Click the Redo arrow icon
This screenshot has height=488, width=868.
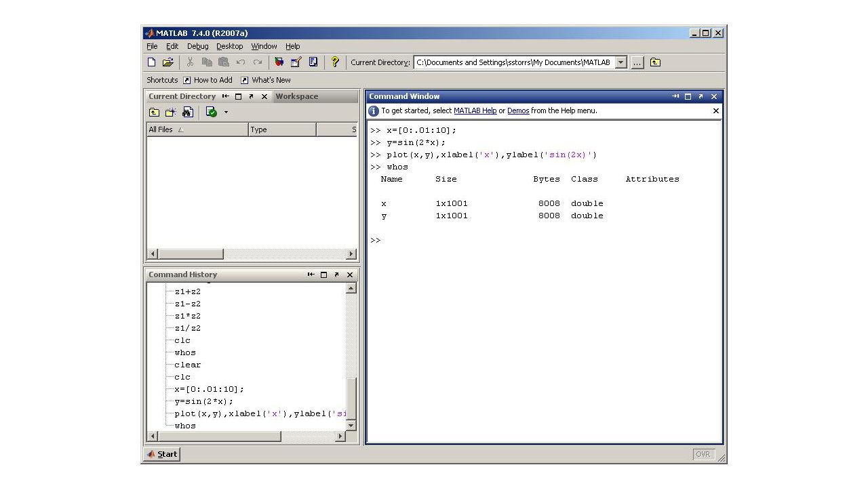tap(258, 62)
